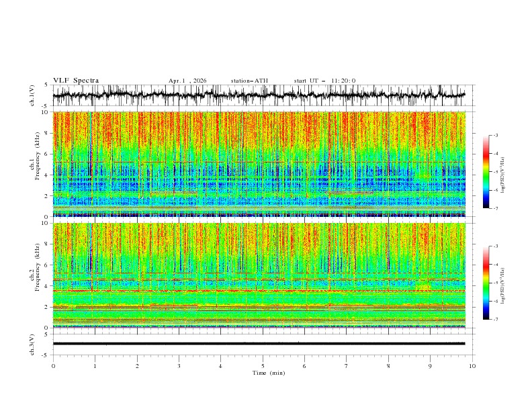Click the "0" tick on the time axis
Screen dimensions: 532x411
53,366
